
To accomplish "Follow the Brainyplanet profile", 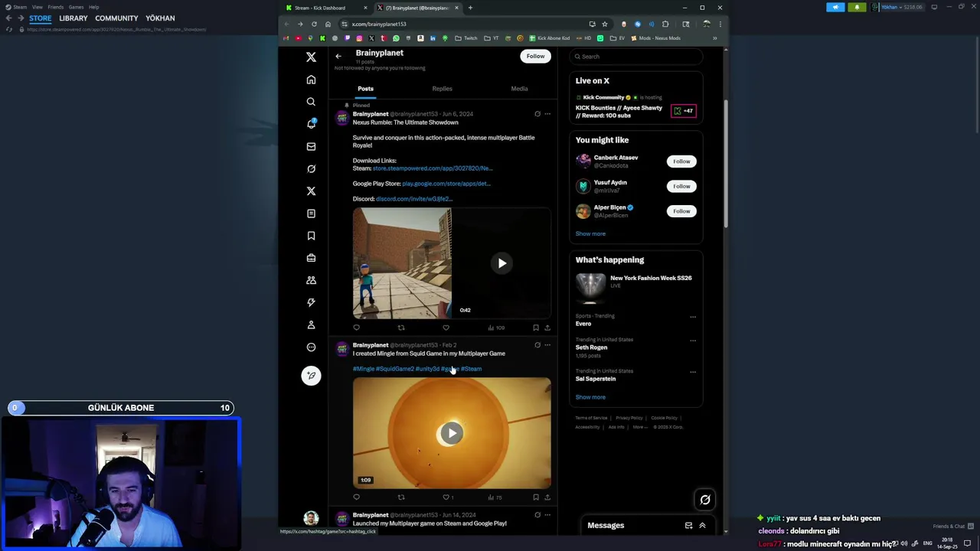I will [x=535, y=56].
